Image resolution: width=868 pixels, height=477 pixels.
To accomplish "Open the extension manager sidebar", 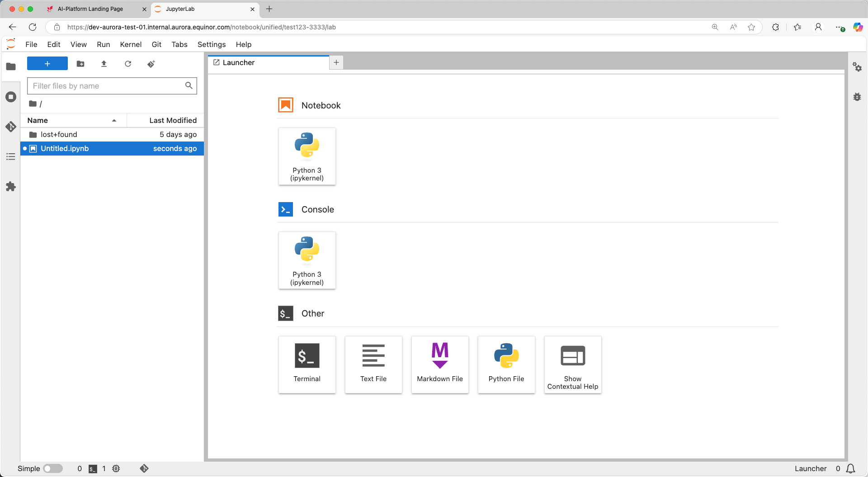I will click(11, 187).
